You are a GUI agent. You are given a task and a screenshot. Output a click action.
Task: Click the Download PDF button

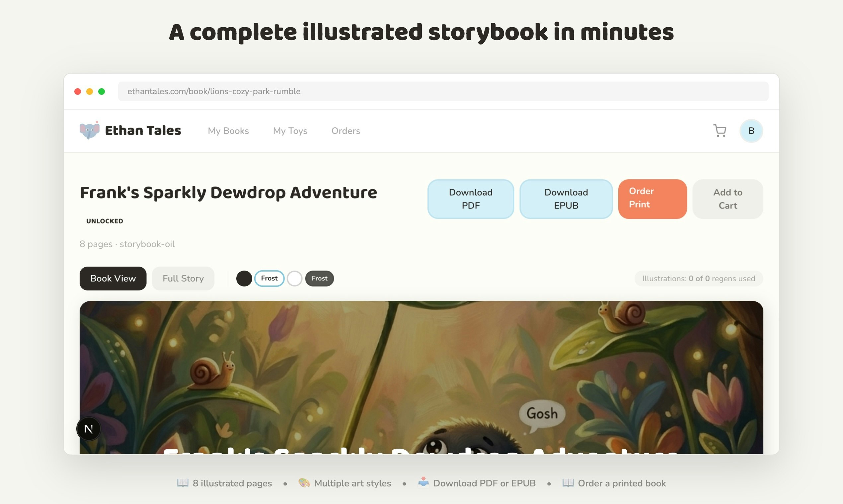[x=470, y=199]
